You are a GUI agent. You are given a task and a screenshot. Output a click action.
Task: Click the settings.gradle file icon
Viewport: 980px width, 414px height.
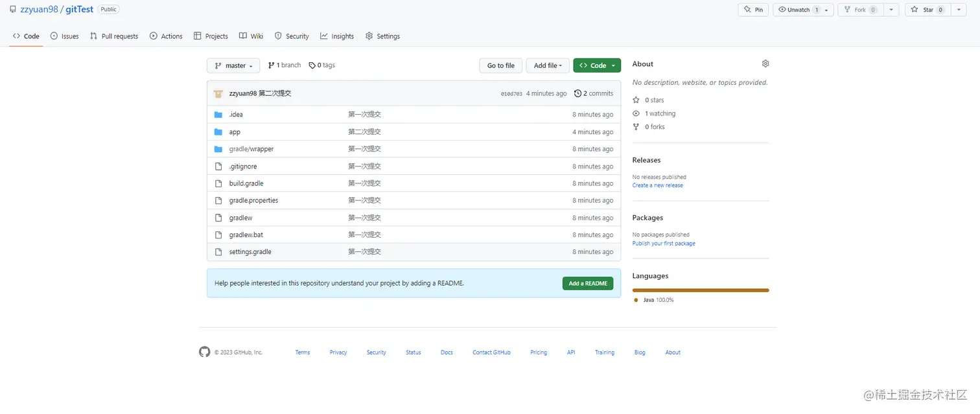[x=218, y=251]
